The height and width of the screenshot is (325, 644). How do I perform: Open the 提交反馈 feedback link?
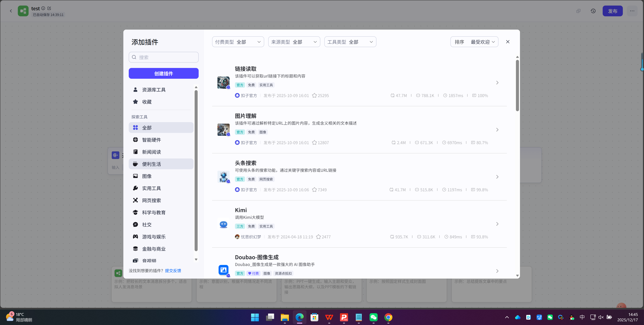click(173, 270)
